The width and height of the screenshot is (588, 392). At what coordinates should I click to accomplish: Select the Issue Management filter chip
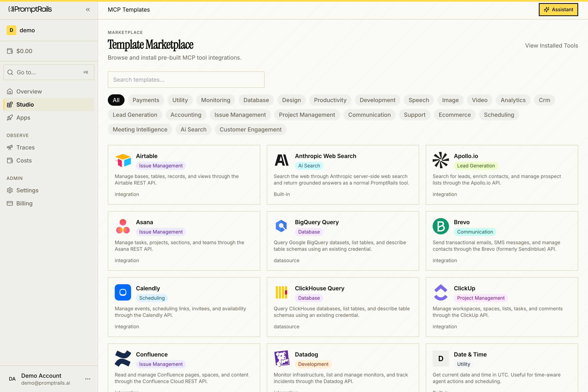coord(240,115)
